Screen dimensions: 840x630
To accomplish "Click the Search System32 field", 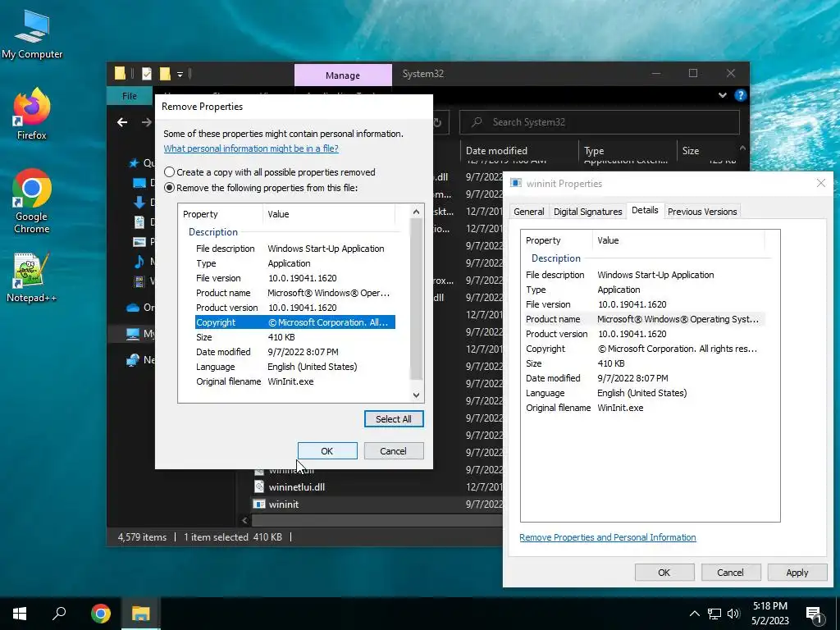I will coord(600,122).
